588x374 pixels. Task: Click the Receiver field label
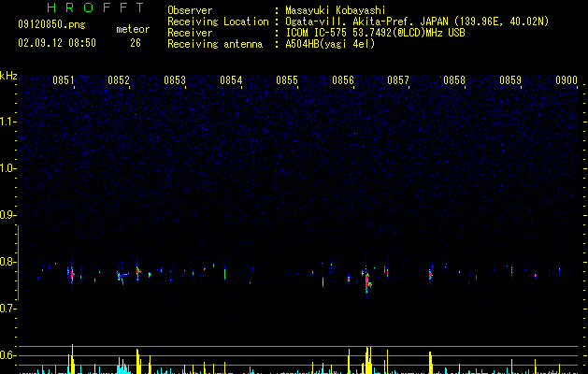[x=190, y=33]
